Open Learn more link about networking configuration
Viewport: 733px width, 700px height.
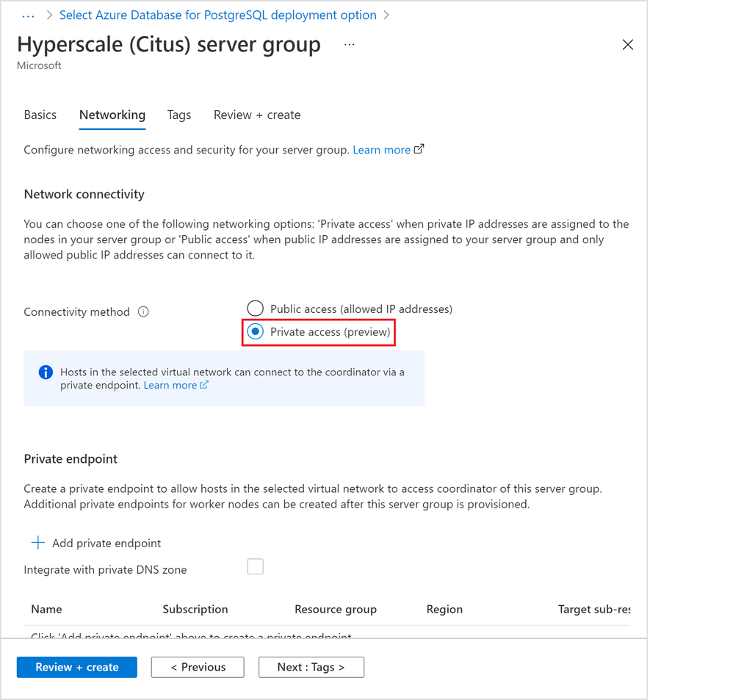pyautogui.click(x=381, y=150)
